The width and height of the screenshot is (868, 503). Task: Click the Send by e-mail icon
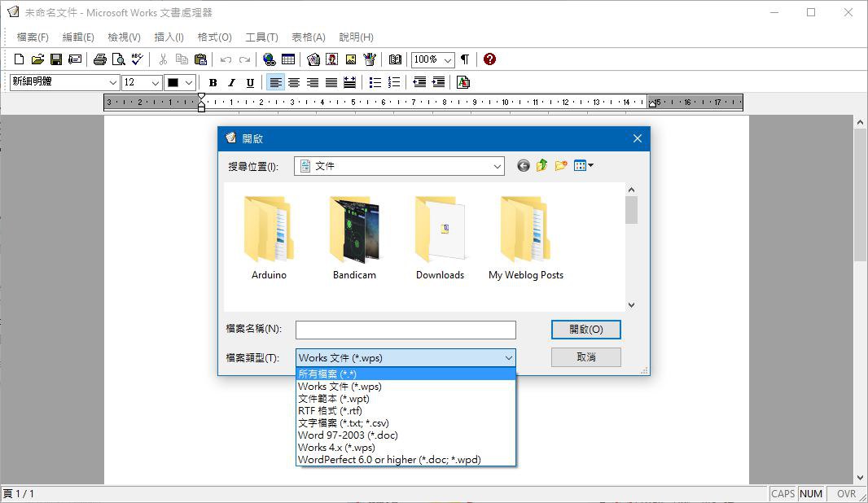point(75,59)
